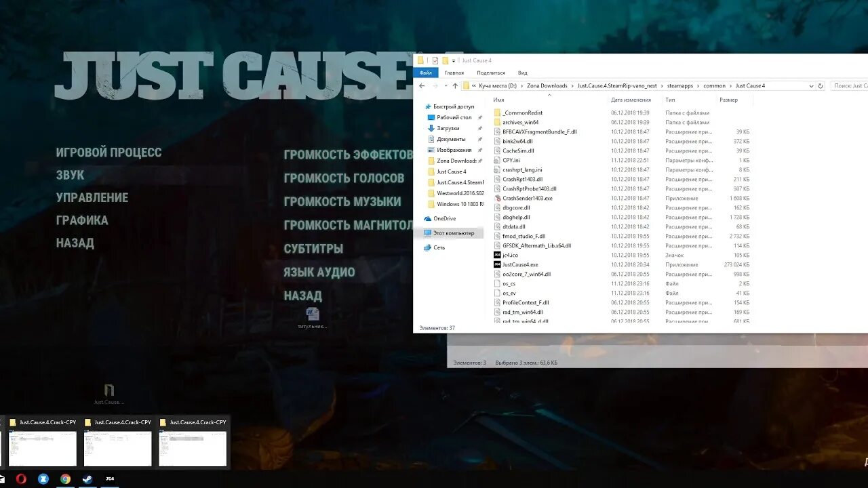The width and height of the screenshot is (868, 488).
Task: Select the os_cs file icon
Action: pyautogui.click(x=497, y=283)
